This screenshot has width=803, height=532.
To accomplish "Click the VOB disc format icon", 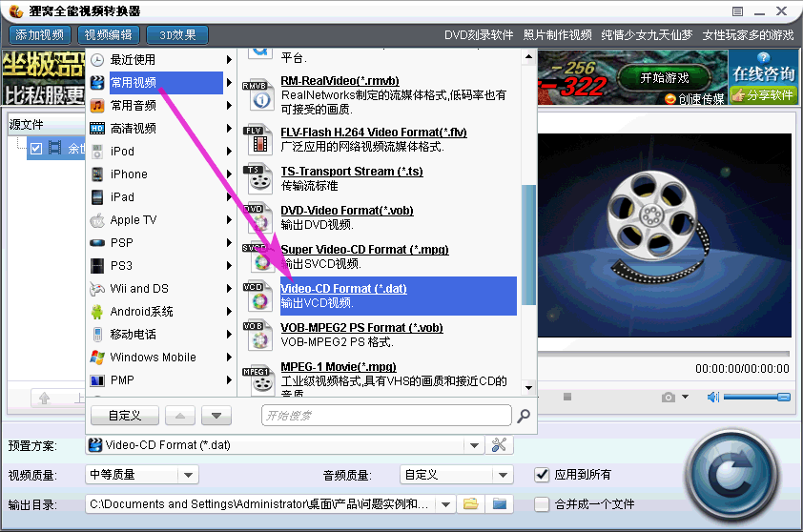I will (259, 336).
